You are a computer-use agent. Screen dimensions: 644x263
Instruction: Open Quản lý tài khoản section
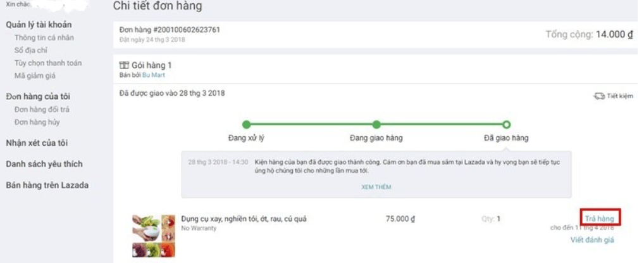pos(39,25)
